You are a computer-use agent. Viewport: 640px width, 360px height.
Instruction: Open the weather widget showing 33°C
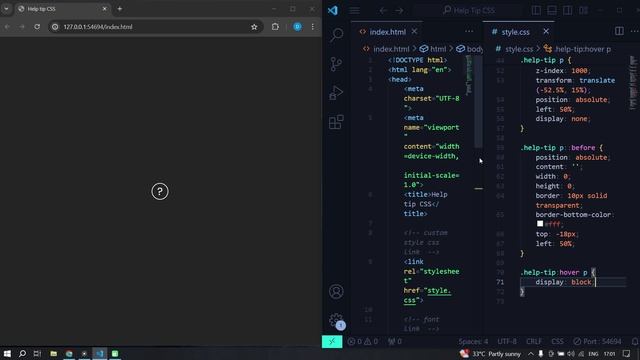[490, 354]
